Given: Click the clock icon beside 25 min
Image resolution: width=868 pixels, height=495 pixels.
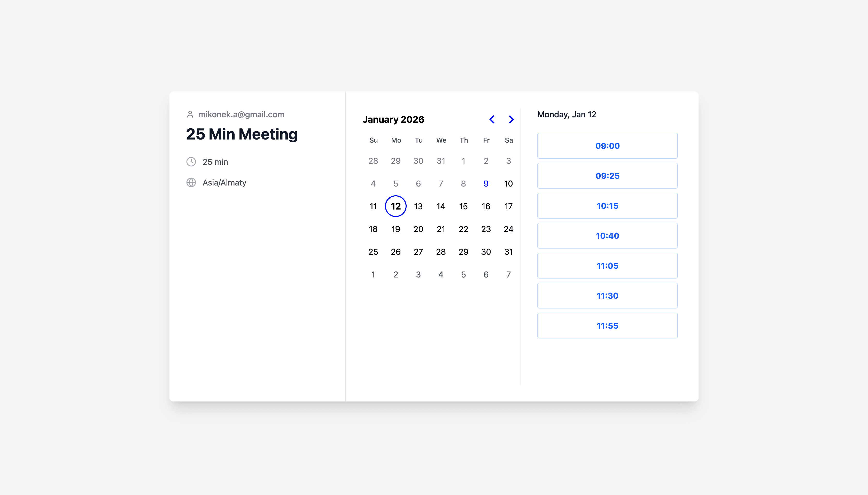Looking at the screenshot, I should click(191, 162).
